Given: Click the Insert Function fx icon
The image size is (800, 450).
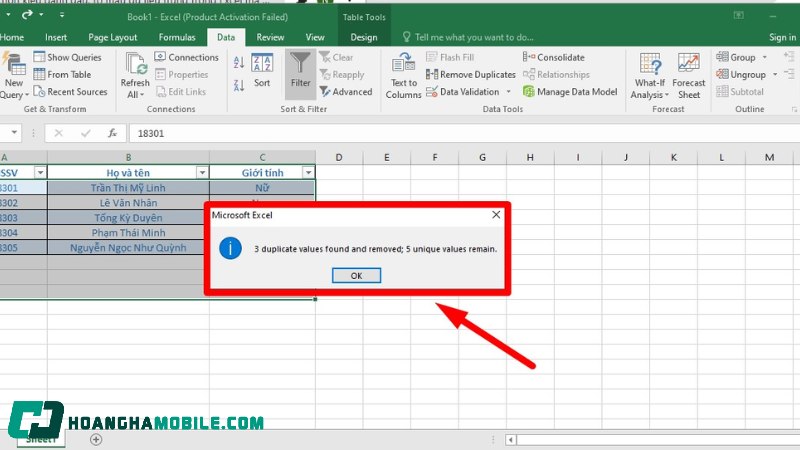Looking at the screenshot, I should point(112,133).
